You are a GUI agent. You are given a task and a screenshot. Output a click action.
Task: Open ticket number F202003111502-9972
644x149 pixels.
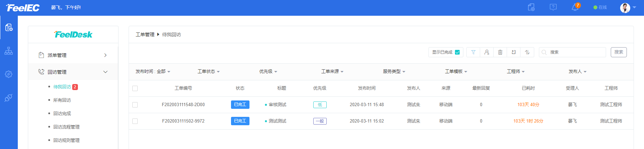point(183,121)
